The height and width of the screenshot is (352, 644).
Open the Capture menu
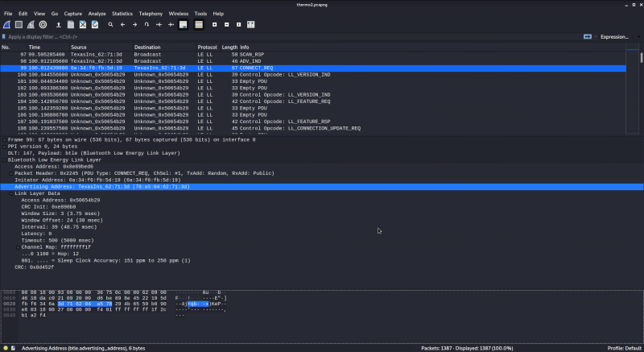point(72,14)
